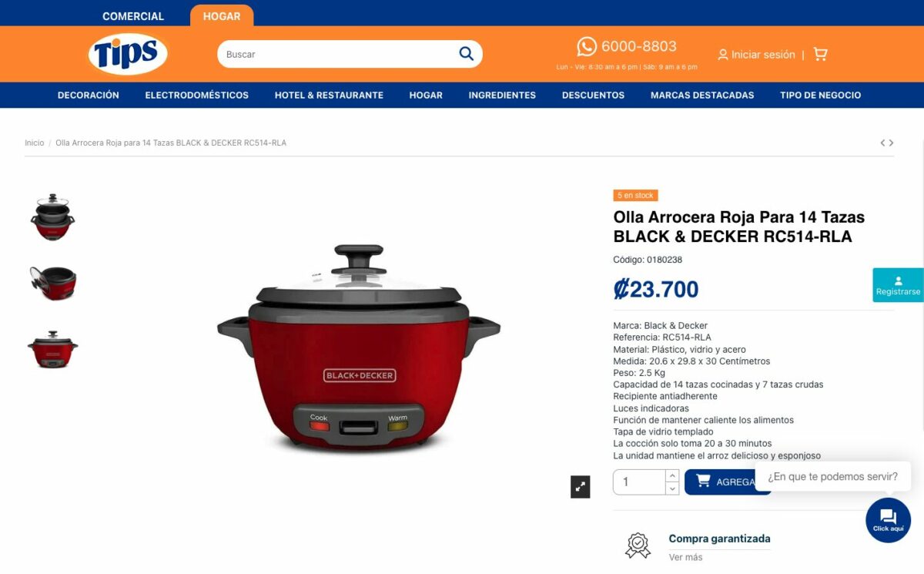The image size is (924, 574).
Task: Open the Click aquí chat bubble
Action: point(888,520)
